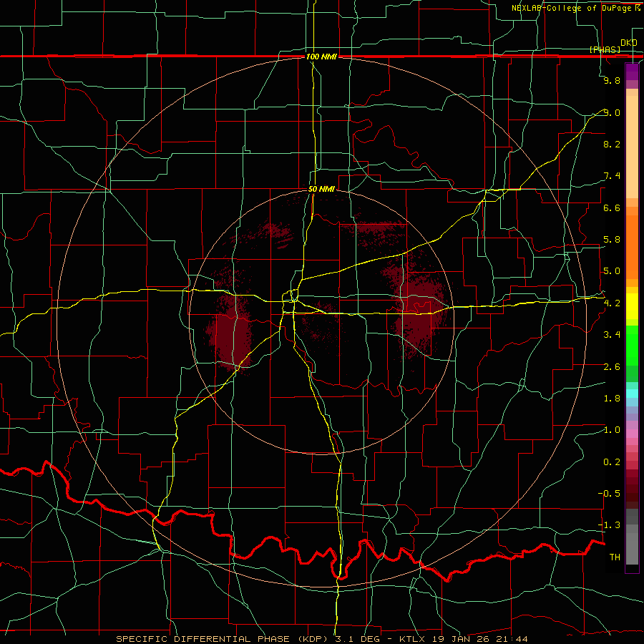The width and height of the screenshot is (644, 644).
Task: Pick the solid orange color bar segment
Action: [632, 247]
